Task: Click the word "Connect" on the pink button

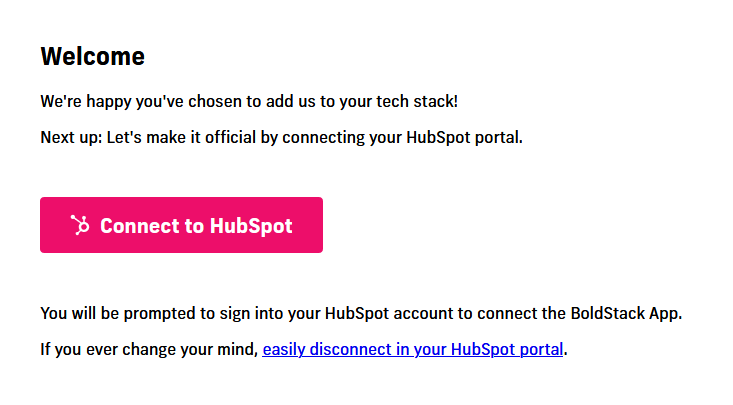Action: click(x=139, y=226)
